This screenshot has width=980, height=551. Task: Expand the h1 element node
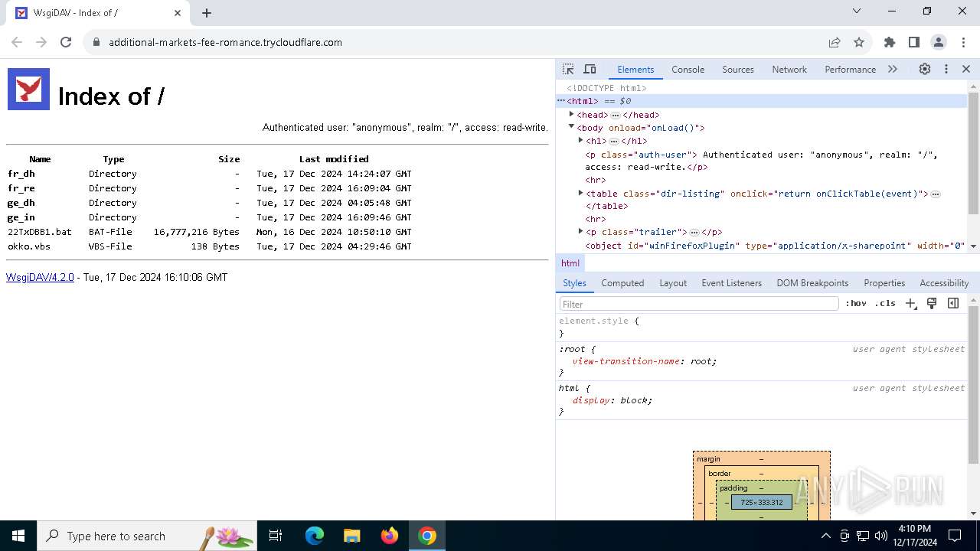(580, 140)
